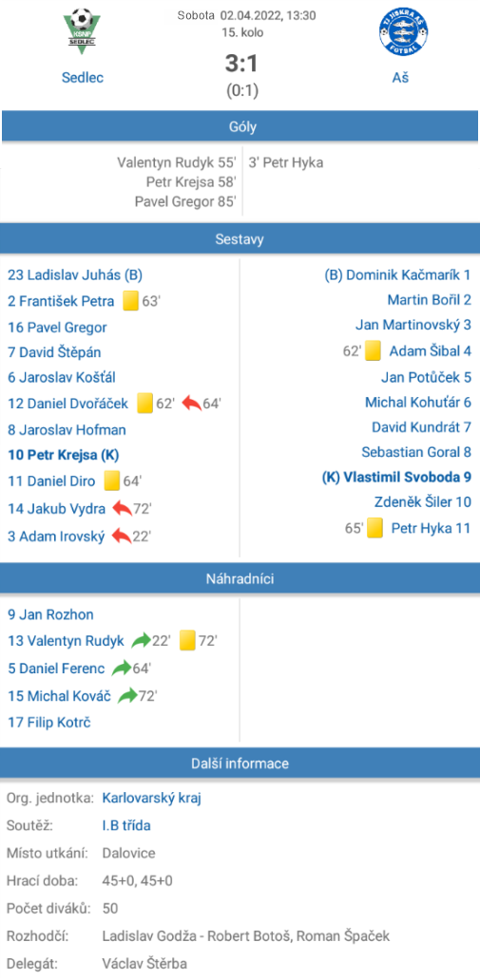This screenshot has height=980, width=480.
Task: Click yellow card icon beside Valentyn Rudyk
Action: [x=188, y=641]
